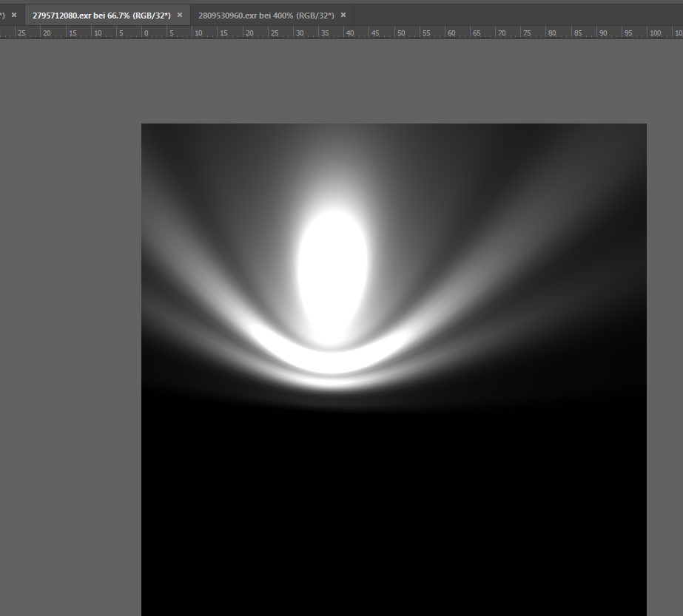This screenshot has width=683, height=616.
Task: Switch to the 2809530960.exr document tab
Action: coord(266,15)
